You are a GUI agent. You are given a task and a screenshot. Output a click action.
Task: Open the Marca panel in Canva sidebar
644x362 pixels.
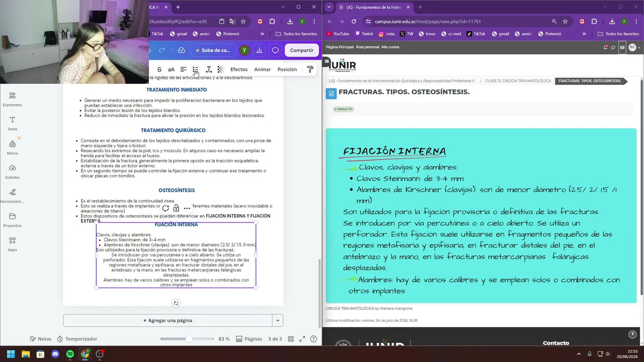tap(12, 147)
